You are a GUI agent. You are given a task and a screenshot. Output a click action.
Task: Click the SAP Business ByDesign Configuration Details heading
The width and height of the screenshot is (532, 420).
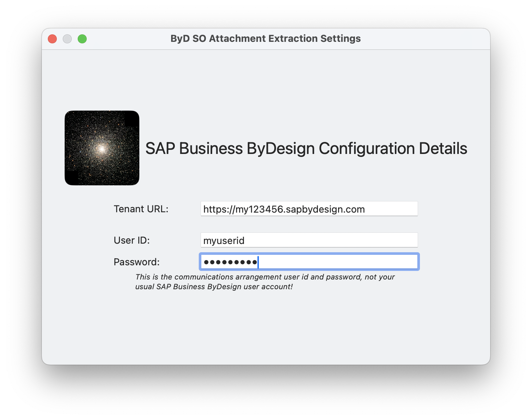tap(306, 148)
